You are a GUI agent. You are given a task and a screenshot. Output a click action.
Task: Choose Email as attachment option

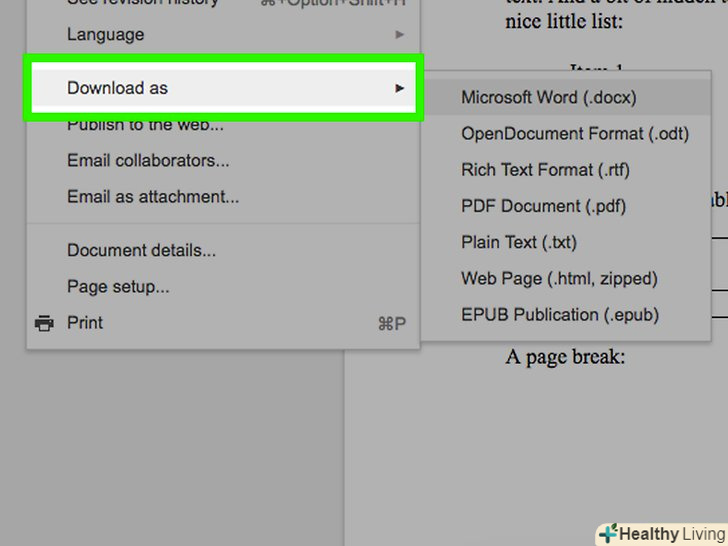[223, 196]
